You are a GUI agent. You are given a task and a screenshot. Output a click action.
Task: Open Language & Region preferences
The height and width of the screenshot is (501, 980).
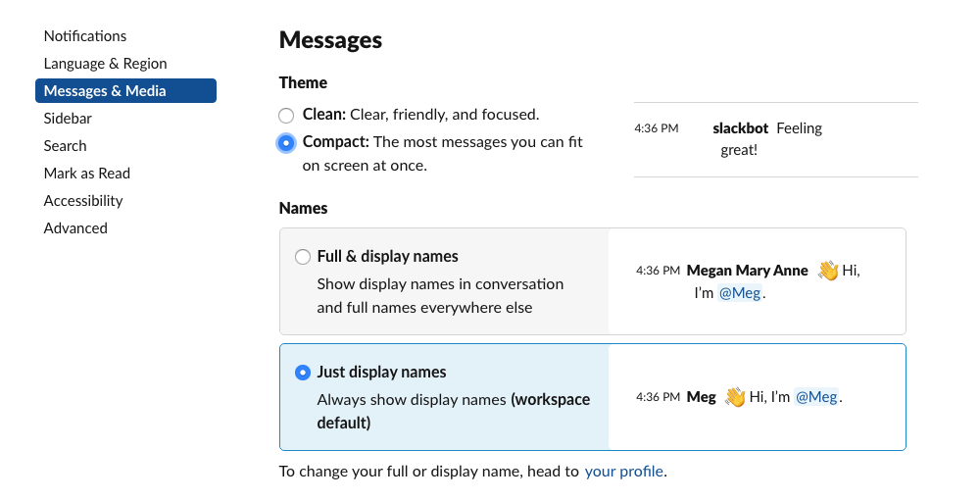click(105, 64)
